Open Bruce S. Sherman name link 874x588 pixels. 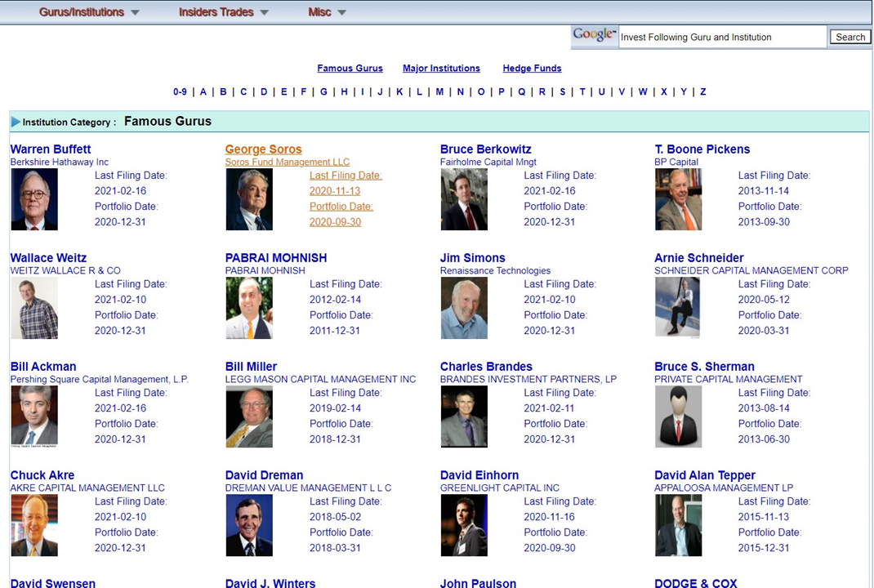point(705,367)
